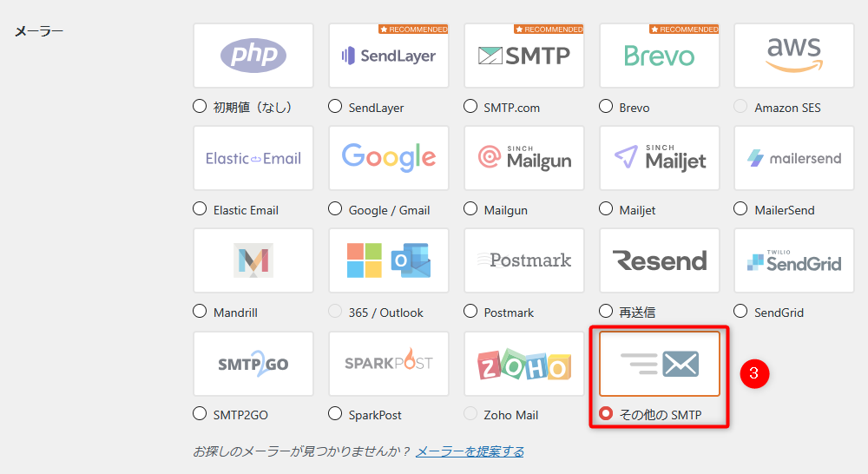
Task: Click the selected その他の SMTP radio button
Action: 606,413
